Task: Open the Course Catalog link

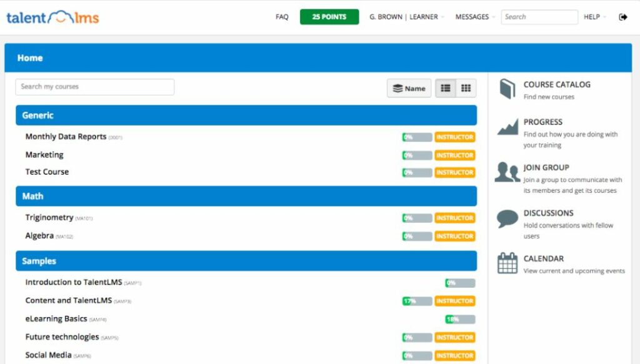Action: point(557,84)
